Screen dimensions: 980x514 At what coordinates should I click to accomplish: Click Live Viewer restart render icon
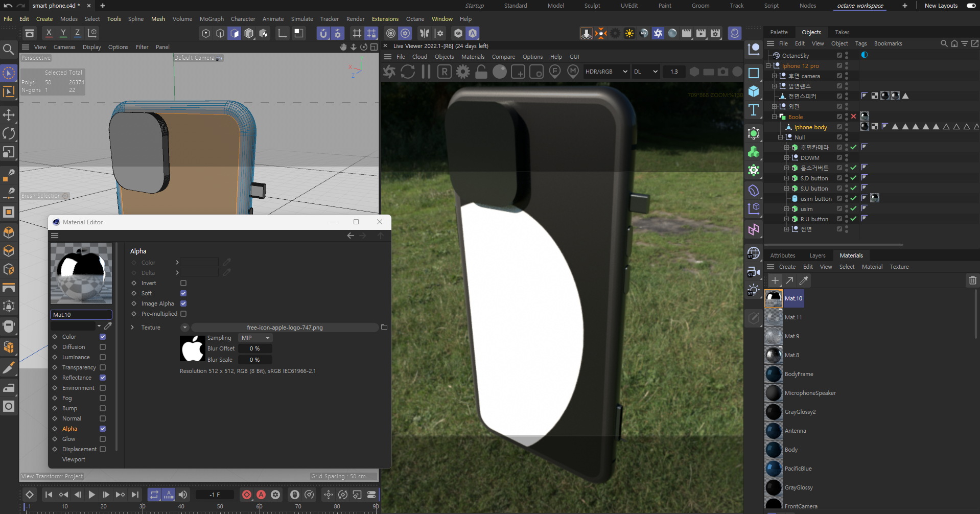[x=408, y=72]
